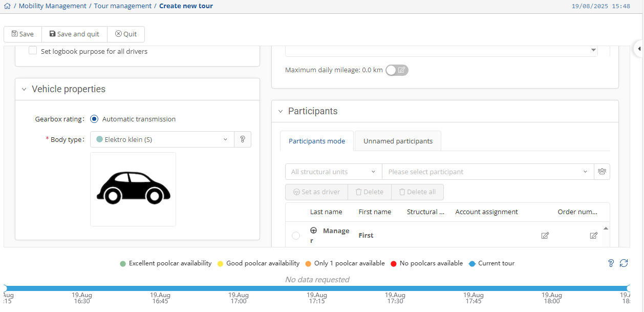Click the availability timeline help icon

coord(611,263)
